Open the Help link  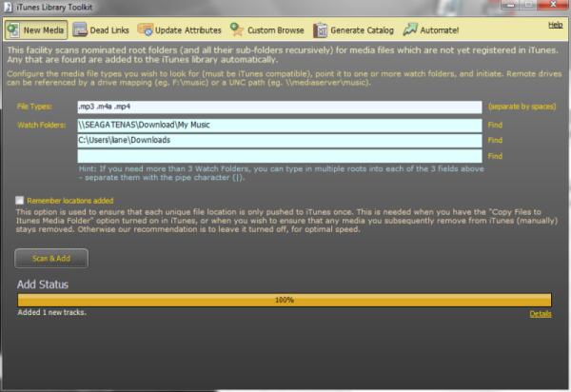click(x=556, y=24)
